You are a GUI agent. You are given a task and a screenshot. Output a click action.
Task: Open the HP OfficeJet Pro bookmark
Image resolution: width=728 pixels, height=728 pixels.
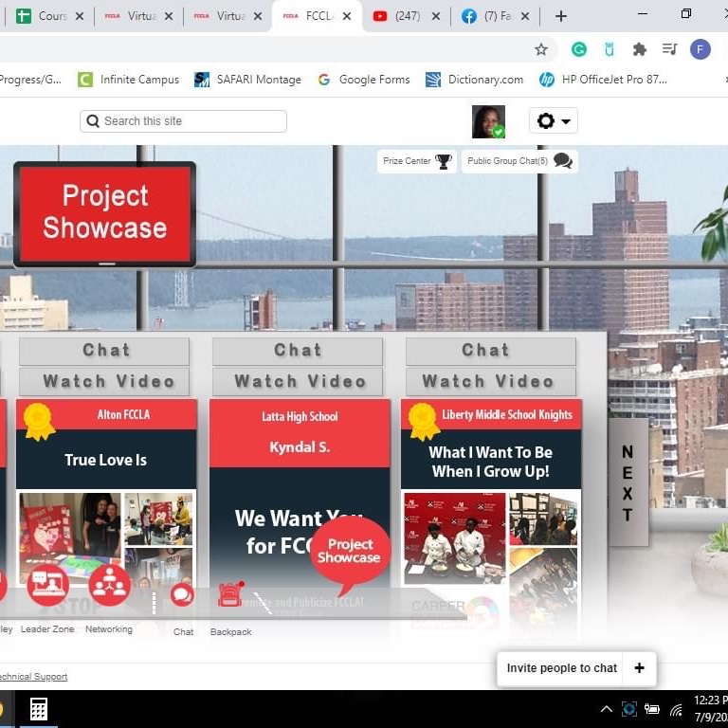click(603, 80)
